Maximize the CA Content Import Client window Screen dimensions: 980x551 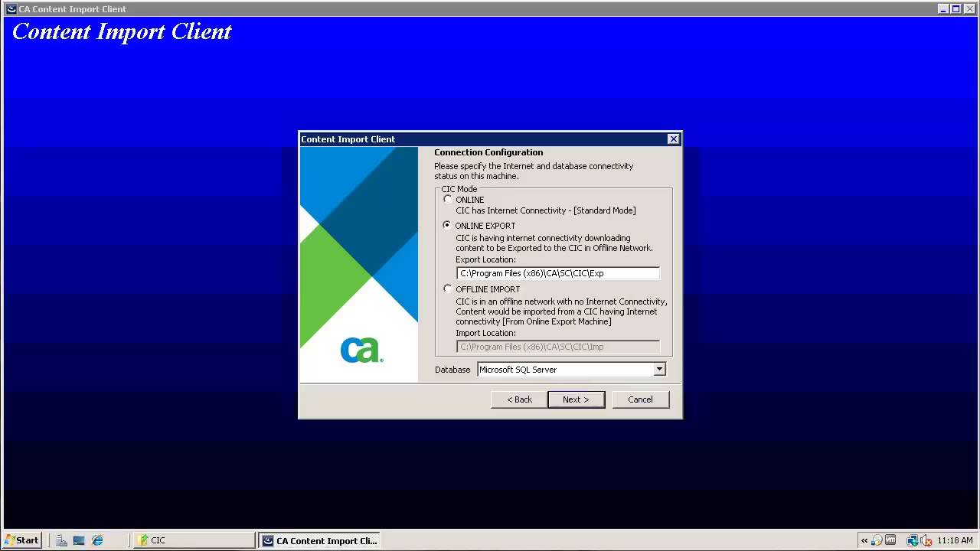pos(955,9)
